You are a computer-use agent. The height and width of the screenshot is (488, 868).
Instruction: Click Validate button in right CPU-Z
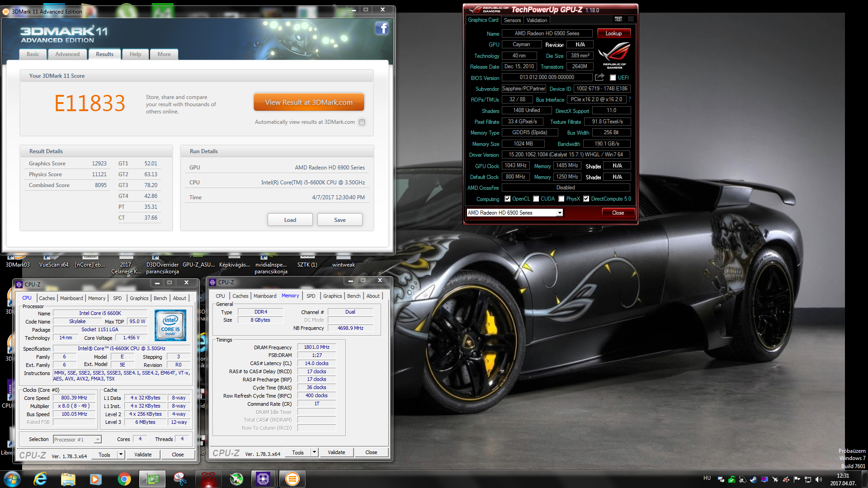pos(336,452)
